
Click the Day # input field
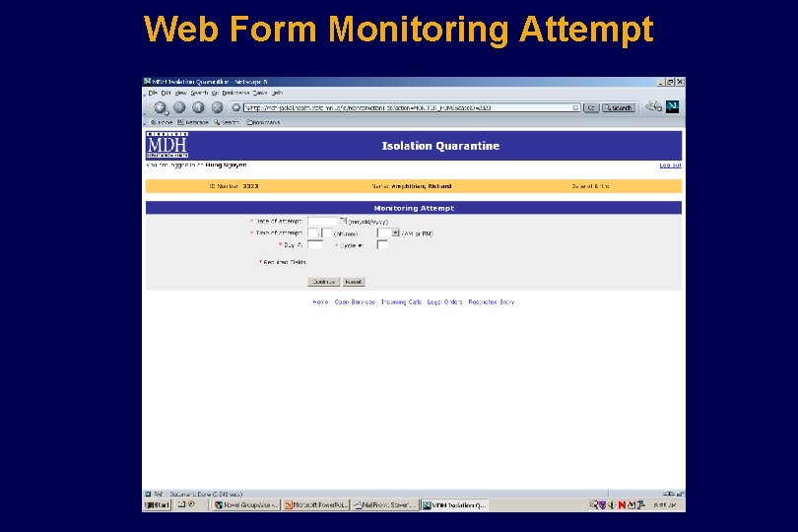pyautogui.click(x=315, y=245)
